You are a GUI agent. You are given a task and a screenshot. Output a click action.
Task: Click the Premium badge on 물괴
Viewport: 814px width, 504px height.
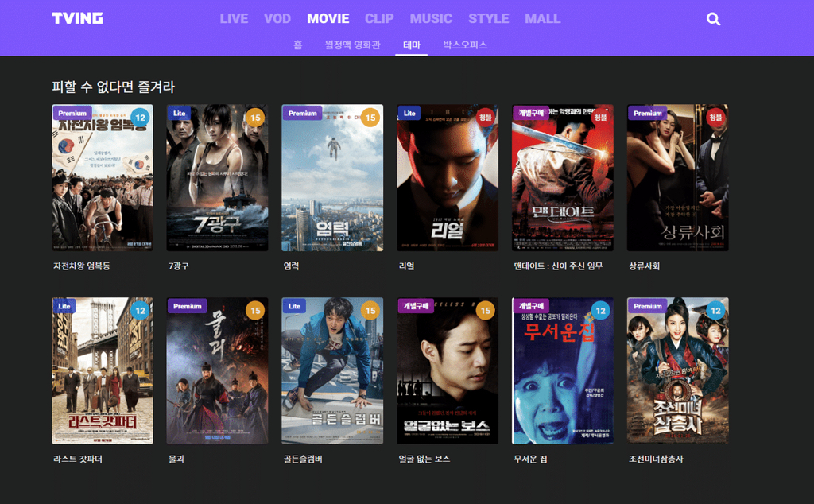[x=188, y=306]
